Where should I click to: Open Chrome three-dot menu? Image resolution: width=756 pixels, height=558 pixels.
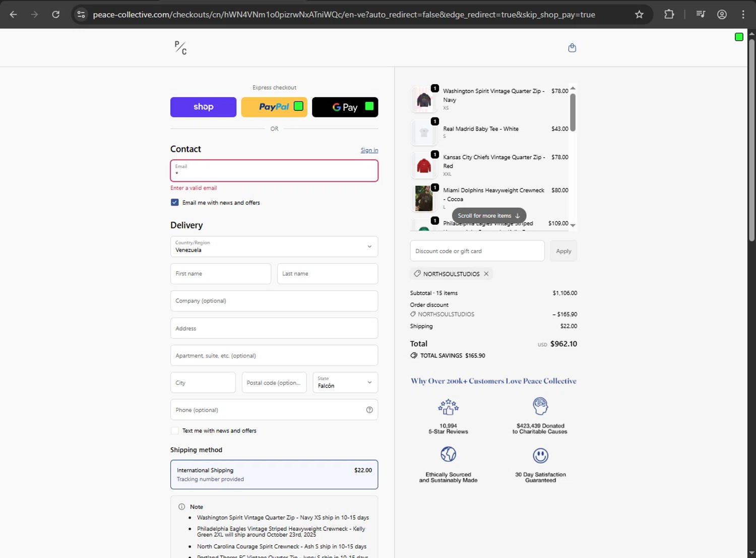[x=743, y=15]
